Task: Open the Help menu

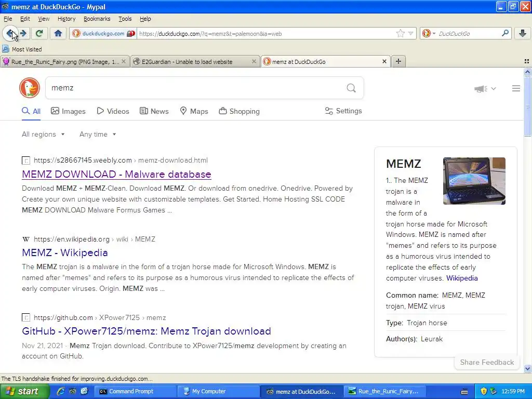Action: tap(145, 19)
